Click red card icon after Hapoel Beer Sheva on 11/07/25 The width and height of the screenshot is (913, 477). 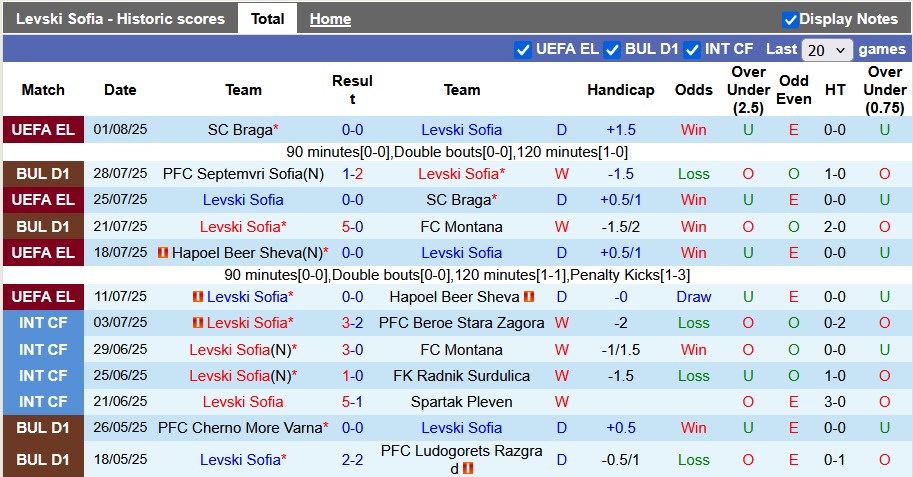[529, 297]
